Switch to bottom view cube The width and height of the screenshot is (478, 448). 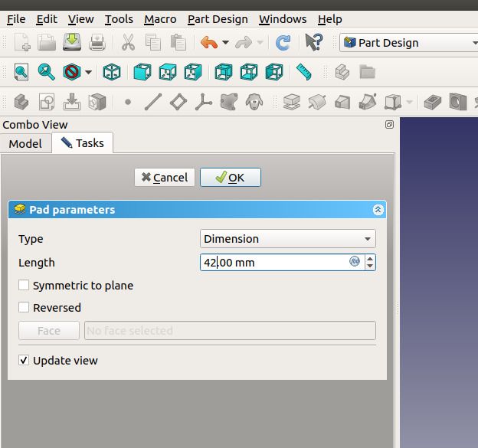coord(249,72)
